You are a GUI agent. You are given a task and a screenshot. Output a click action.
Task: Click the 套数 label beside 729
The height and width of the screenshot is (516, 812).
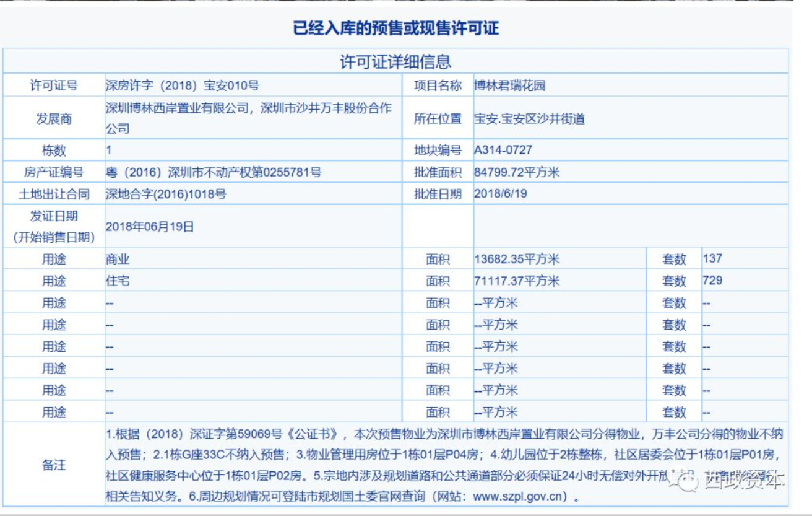(674, 281)
